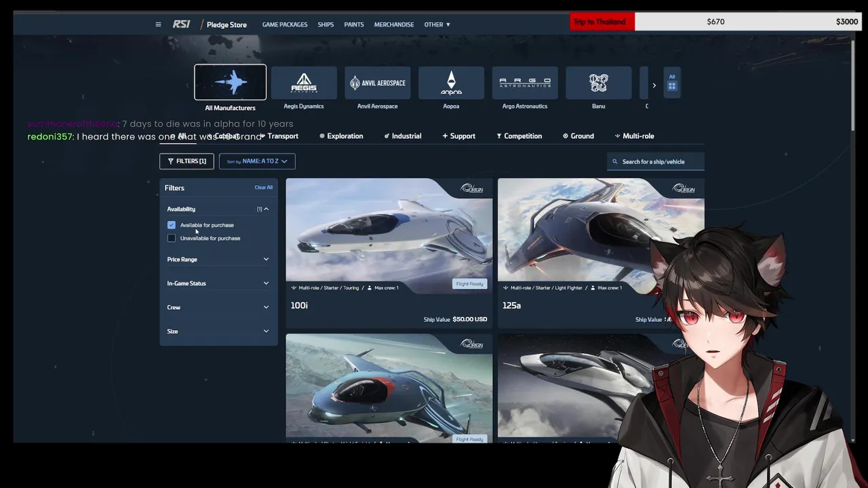Select the Ground category tab

[x=578, y=136]
